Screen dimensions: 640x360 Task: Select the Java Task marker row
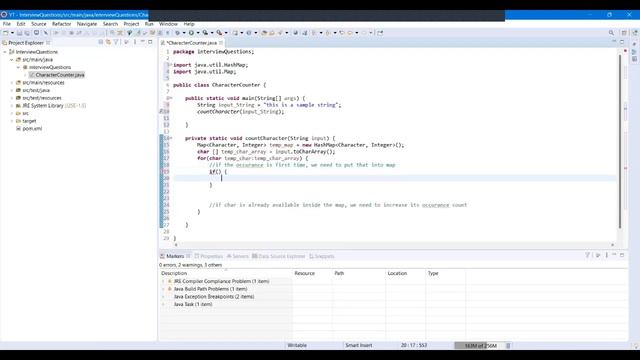tap(193, 304)
